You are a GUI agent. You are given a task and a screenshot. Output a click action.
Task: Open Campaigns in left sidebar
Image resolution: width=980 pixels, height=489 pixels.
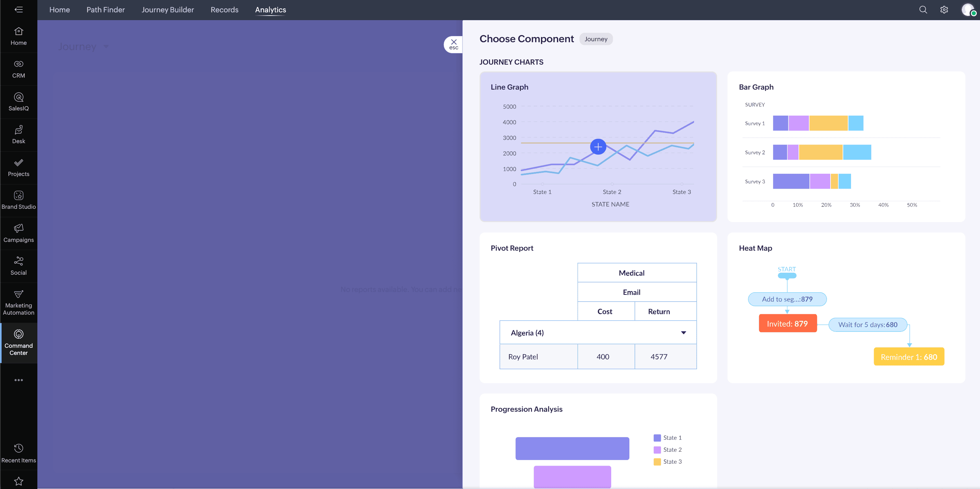coord(18,233)
